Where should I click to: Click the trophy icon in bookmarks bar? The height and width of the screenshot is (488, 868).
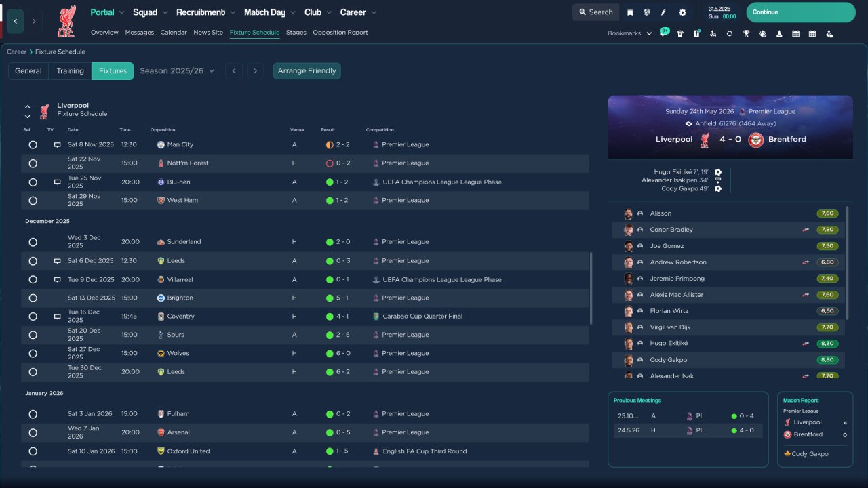coord(746,33)
